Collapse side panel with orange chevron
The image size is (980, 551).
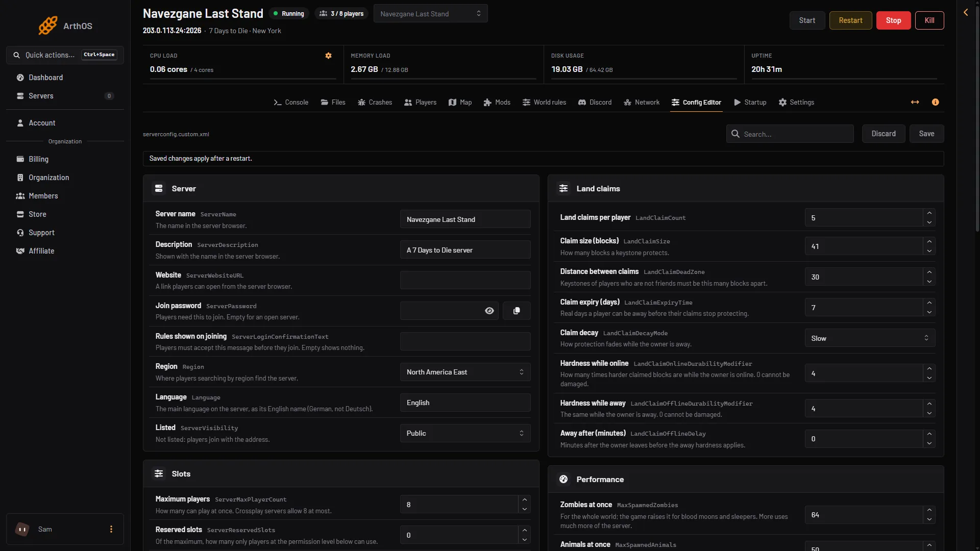966,12
